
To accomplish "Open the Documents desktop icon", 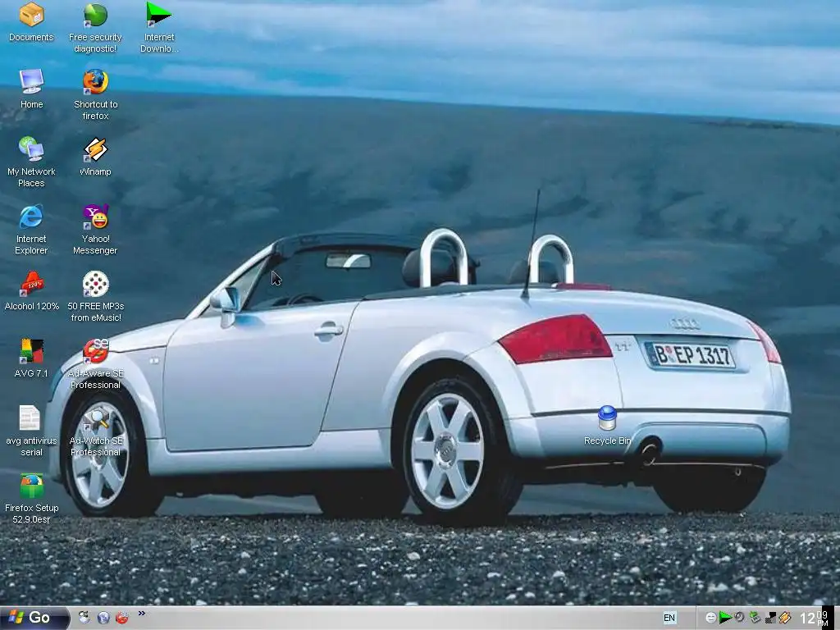I will tap(32, 22).
